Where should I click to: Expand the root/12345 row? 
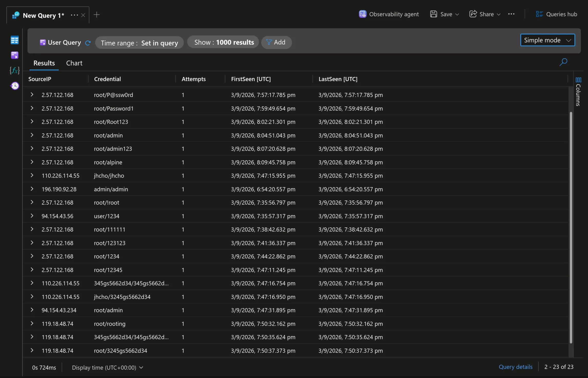tap(32, 270)
